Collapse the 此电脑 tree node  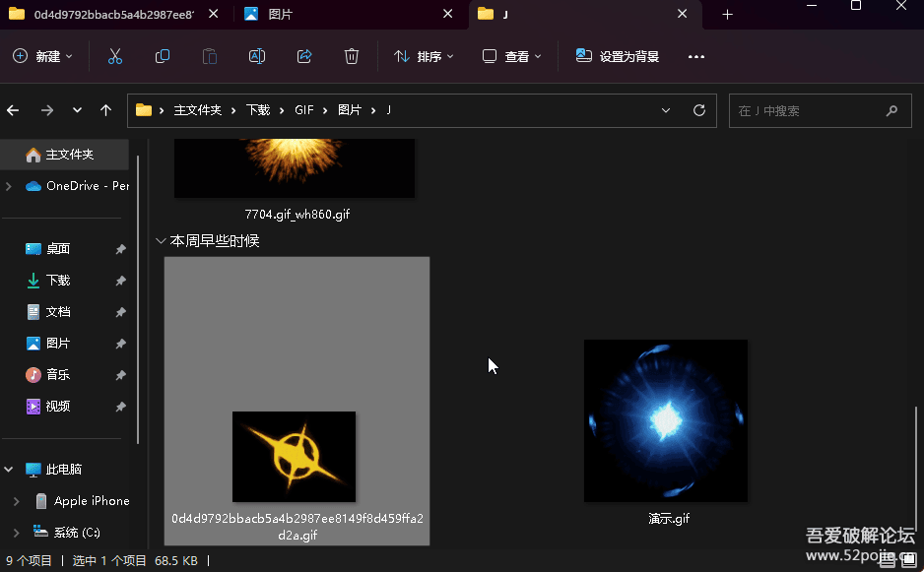click(9, 470)
